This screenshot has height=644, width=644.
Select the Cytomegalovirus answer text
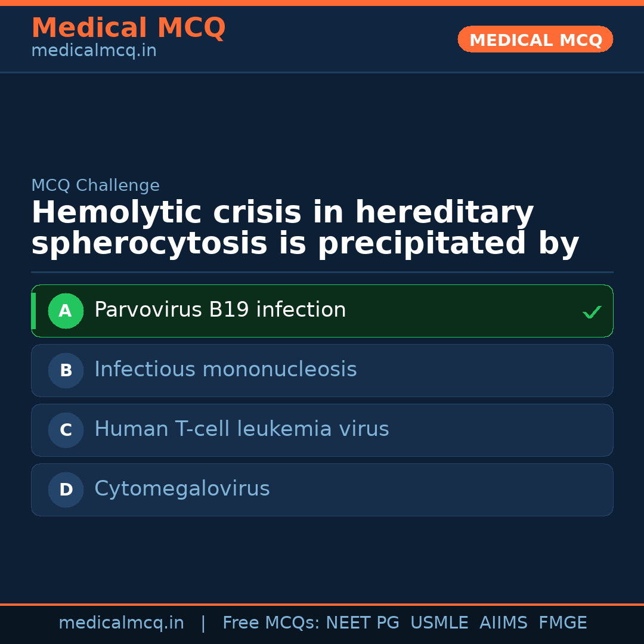pyautogui.click(x=182, y=489)
